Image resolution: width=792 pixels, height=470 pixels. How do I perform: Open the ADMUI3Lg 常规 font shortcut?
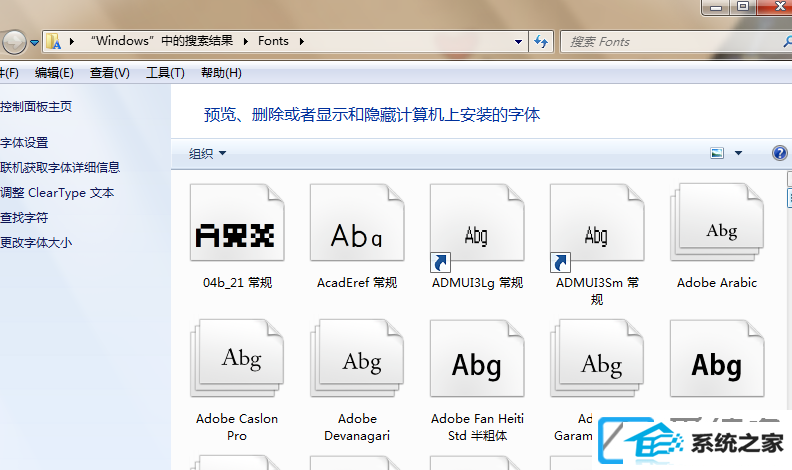click(x=477, y=227)
